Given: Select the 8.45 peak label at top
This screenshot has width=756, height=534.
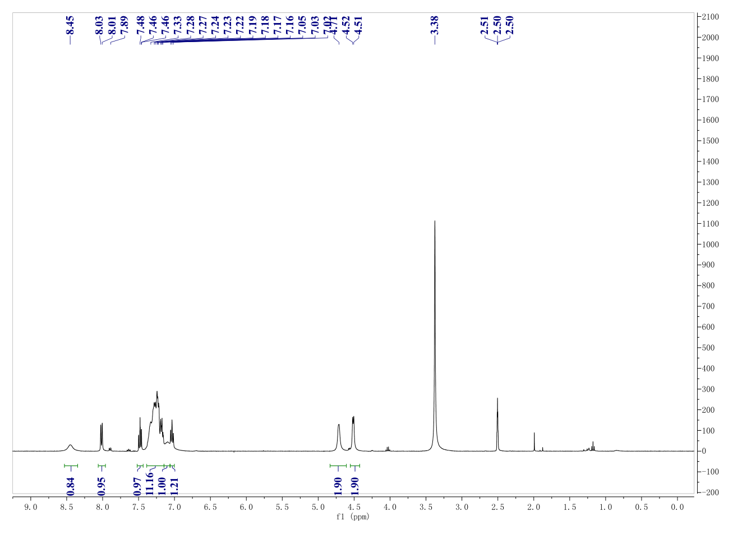Looking at the screenshot, I should tap(70, 25).
